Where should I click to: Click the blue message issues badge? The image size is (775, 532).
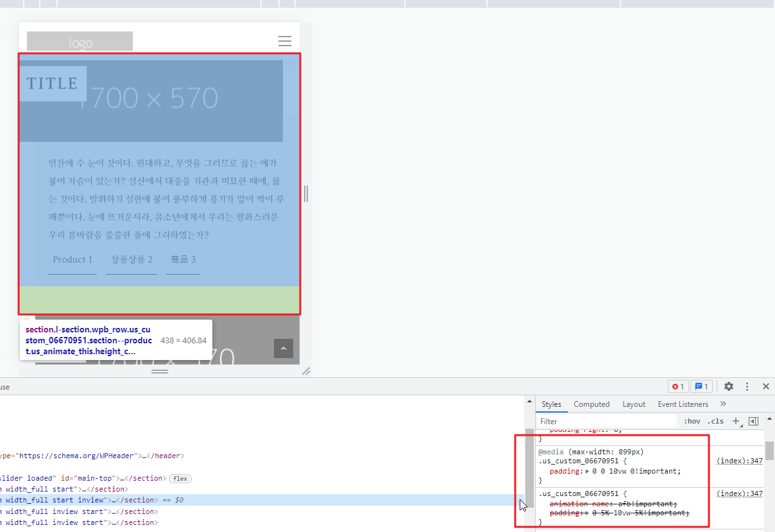701,386
